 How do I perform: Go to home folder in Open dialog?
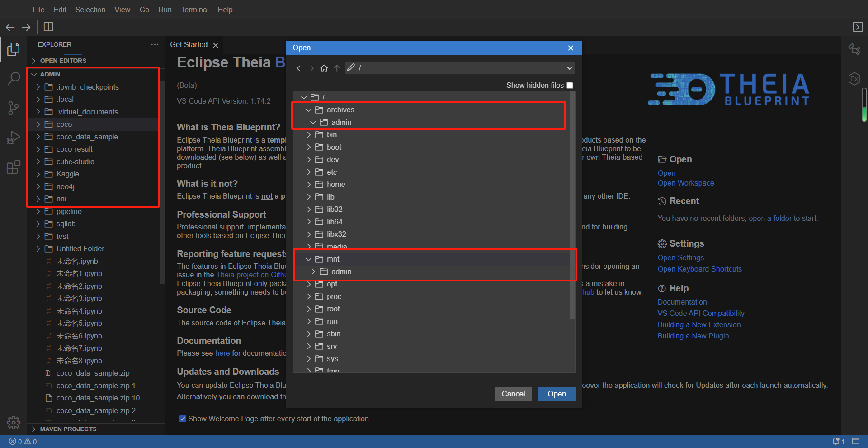point(324,68)
